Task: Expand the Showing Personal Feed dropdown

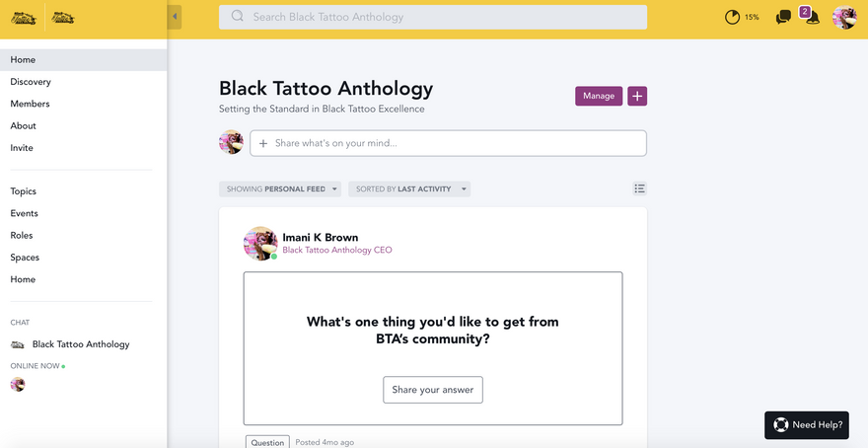Action: 280,188
